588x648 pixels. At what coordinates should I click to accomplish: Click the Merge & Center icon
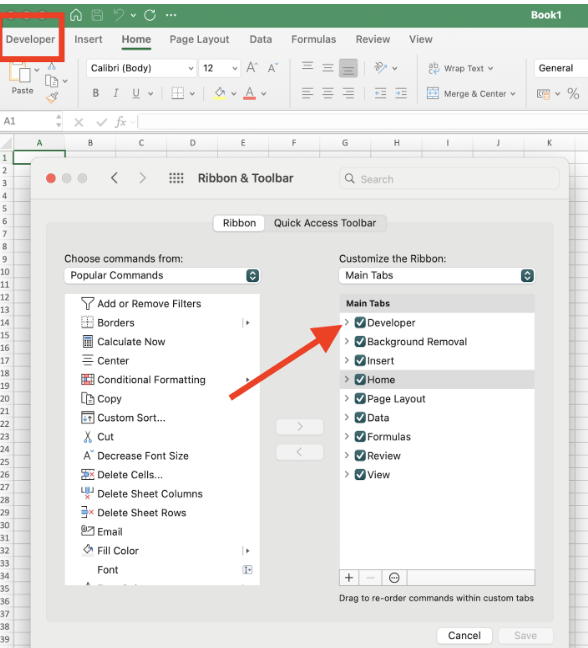[433, 93]
